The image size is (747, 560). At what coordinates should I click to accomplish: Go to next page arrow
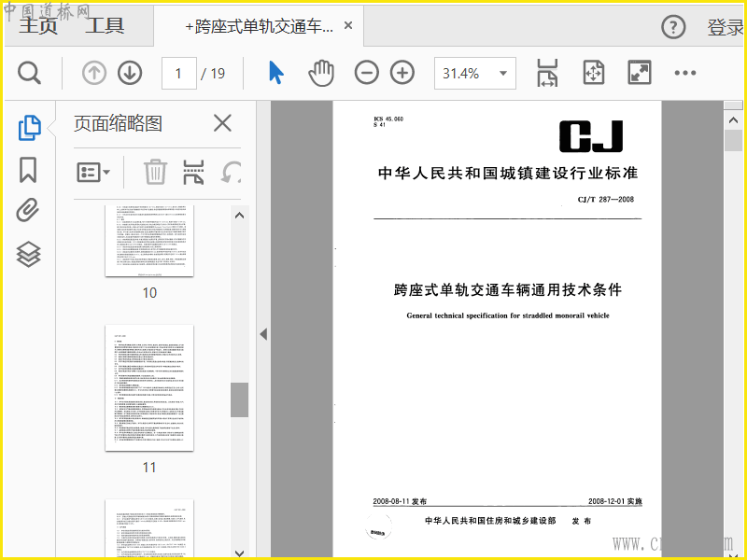(x=130, y=74)
